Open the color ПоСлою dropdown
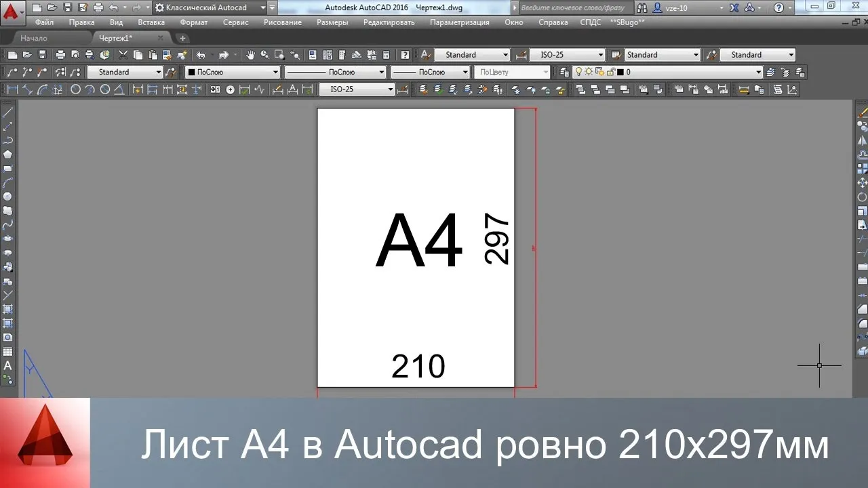This screenshot has height=488, width=868. point(233,72)
